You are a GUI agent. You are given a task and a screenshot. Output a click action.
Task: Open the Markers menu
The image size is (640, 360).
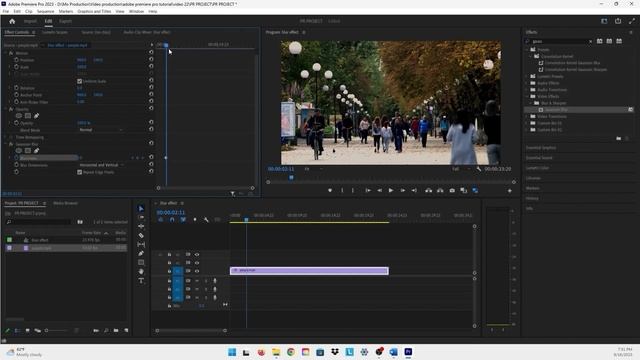pos(66,11)
